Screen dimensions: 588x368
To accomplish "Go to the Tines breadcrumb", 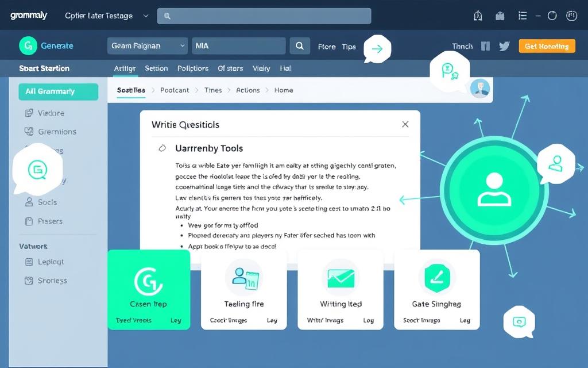I will (213, 90).
